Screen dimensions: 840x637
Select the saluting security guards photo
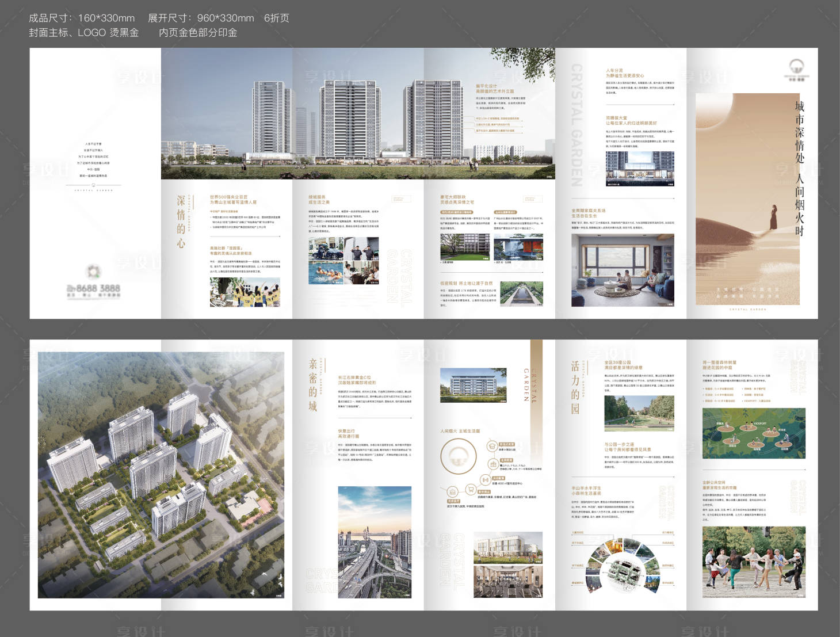(362, 249)
